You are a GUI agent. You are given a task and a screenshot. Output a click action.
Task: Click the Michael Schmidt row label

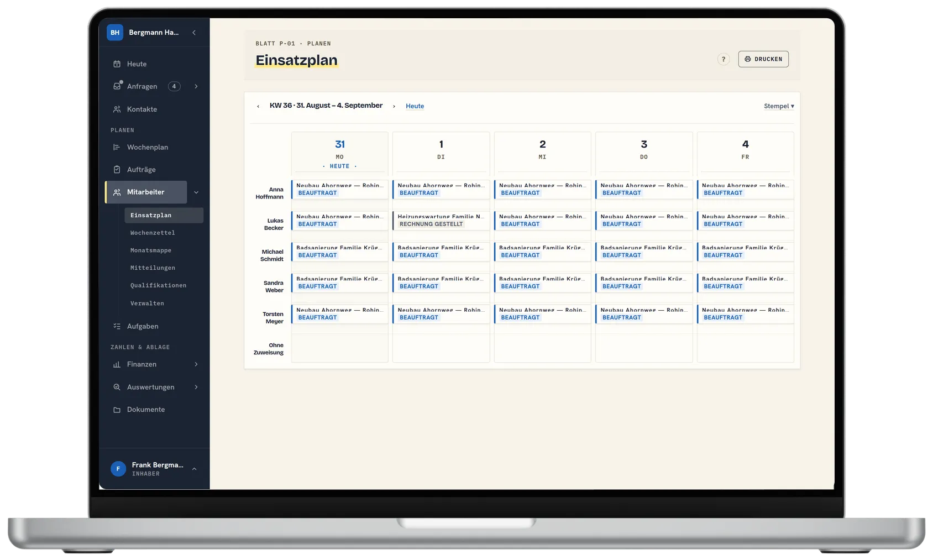pos(272,255)
